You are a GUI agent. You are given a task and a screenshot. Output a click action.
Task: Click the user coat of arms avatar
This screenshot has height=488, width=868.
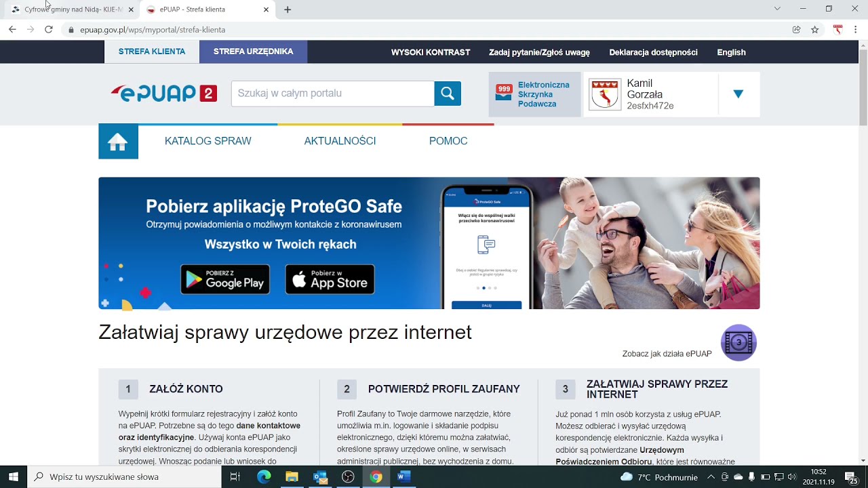click(604, 94)
